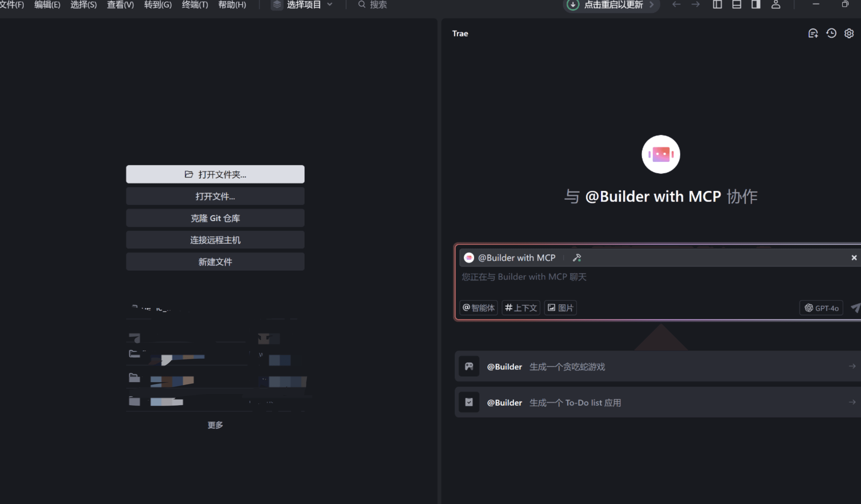The image size is (861, 504).
Task: Open the 查看(V) menu
Action: pyautogui.click(x=120, y=5)
